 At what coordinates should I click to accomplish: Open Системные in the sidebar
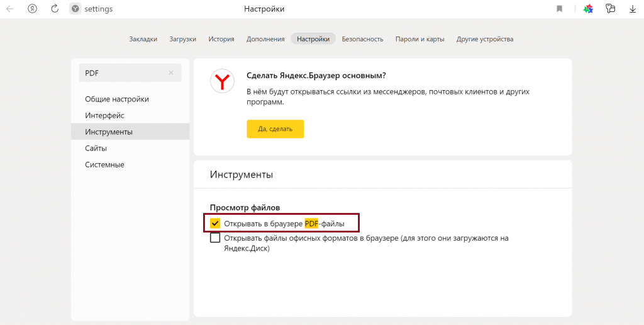(130, 164)
